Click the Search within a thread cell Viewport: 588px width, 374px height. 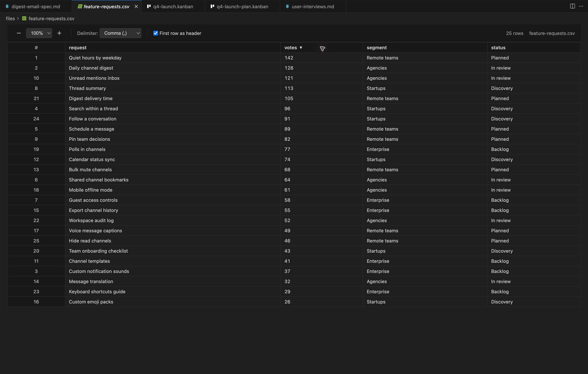tap(173, 109)
